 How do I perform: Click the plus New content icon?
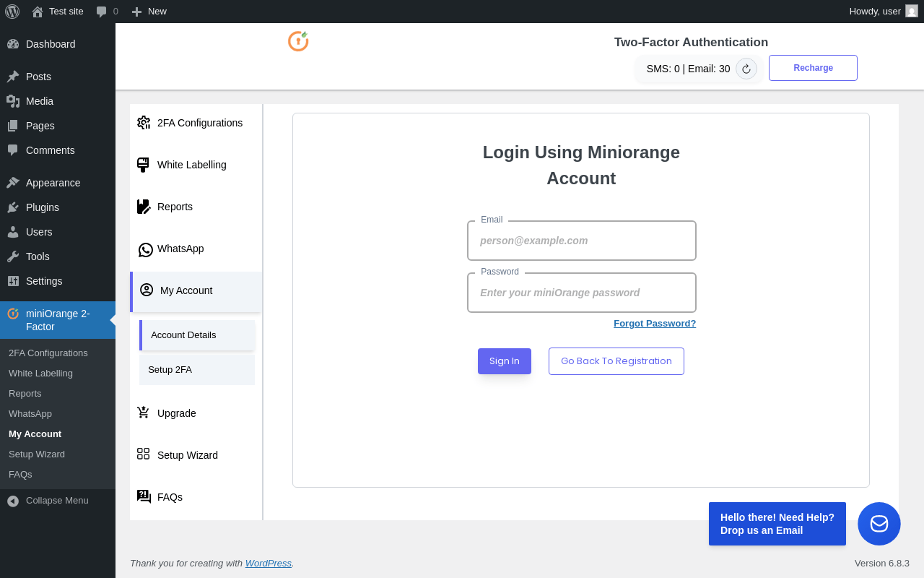136,12
